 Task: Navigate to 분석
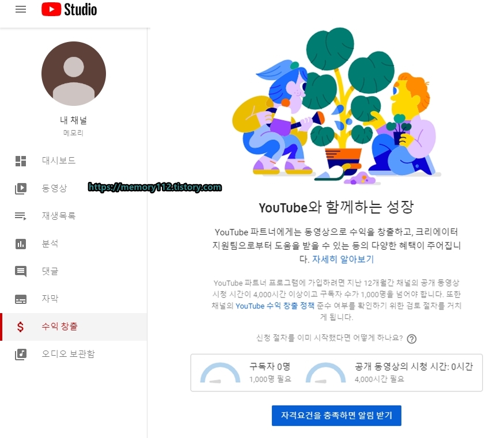pos(73,243)
